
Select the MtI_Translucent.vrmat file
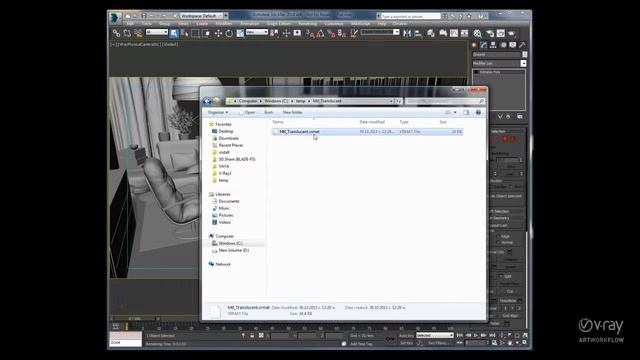pos(367,132)
